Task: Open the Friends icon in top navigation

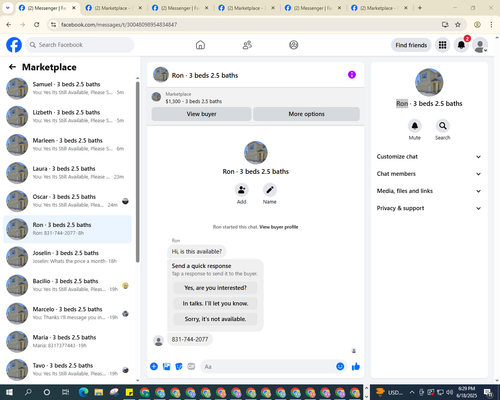Action: [247, 45]
